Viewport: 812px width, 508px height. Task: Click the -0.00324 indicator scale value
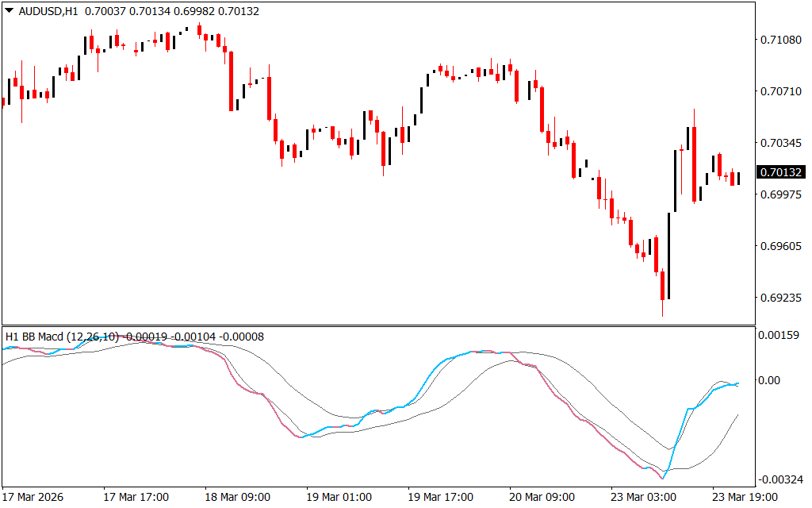click(781, 479)
